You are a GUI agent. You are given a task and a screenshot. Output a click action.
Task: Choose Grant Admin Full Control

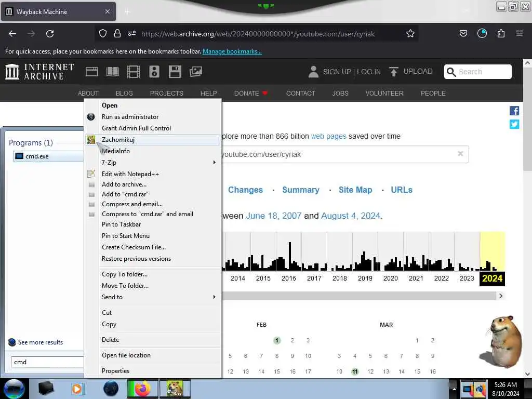[x=153, y=128]
